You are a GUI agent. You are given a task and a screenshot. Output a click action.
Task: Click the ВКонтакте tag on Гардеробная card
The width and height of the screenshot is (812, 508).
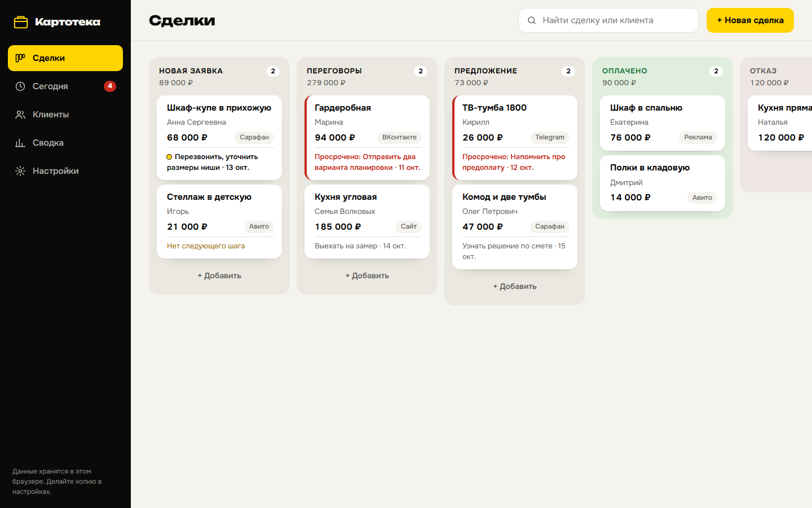point(399,137)
